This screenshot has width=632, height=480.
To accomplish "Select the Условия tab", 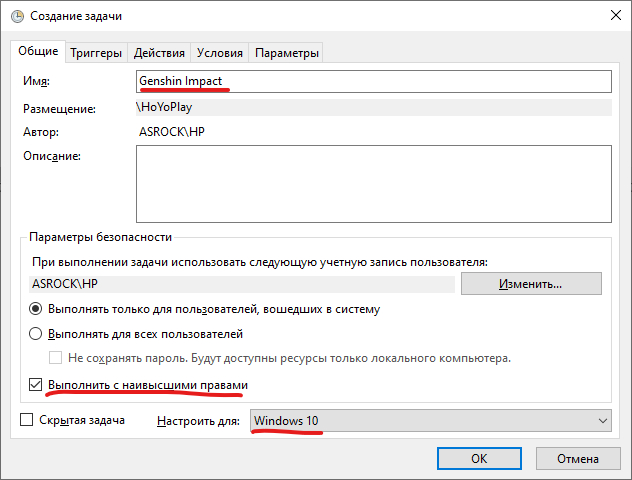I will click(x=219, y=53).
